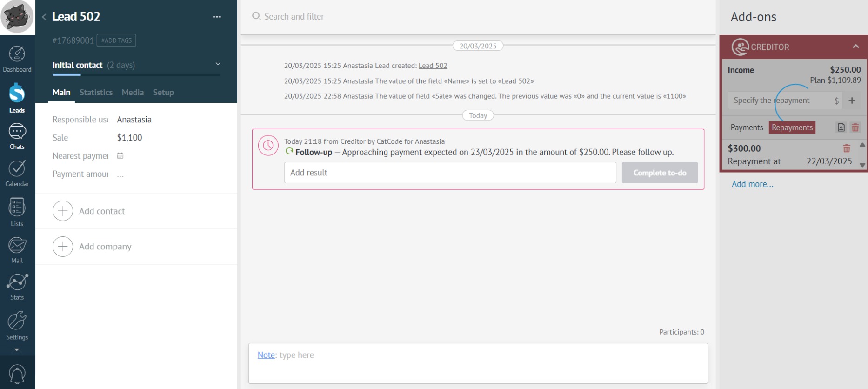Open the Dashboard from the sidebar
The height and width of the screenshot is (389, 868).
coord(17,59)
